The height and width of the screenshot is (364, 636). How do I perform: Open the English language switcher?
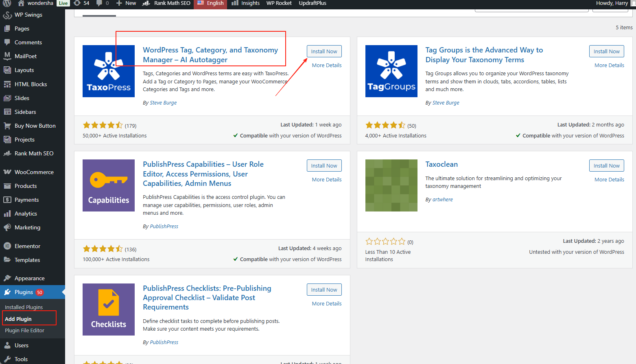tap(210, 3)
